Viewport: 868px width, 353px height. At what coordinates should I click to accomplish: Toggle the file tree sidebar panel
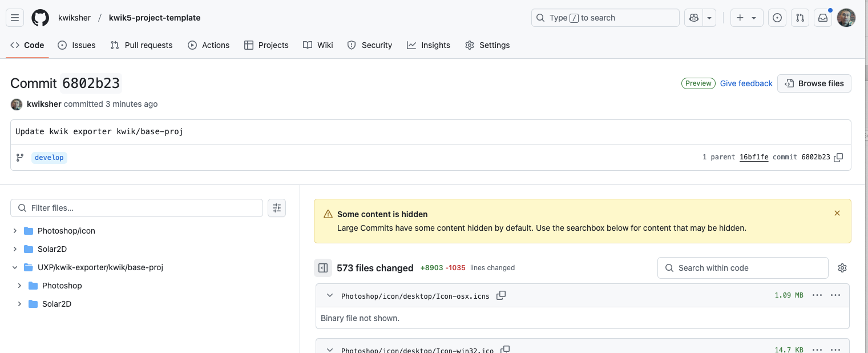click(322, 268)
